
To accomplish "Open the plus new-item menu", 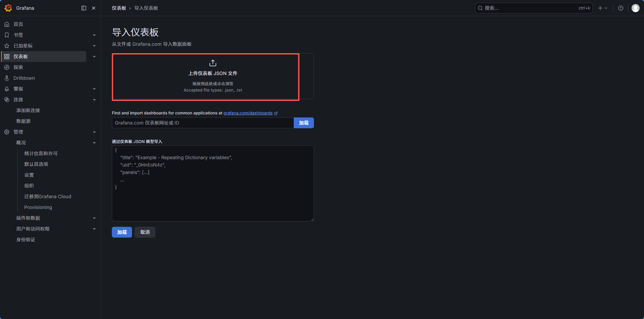I will tap(603, 8).
